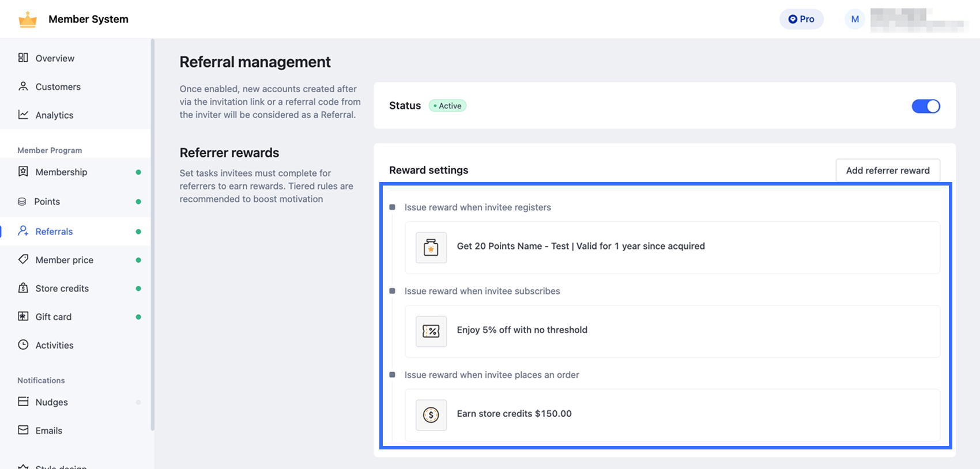
Task: Click the Activities clock icon
Action: pyautogui.click(x=23, y=345)
